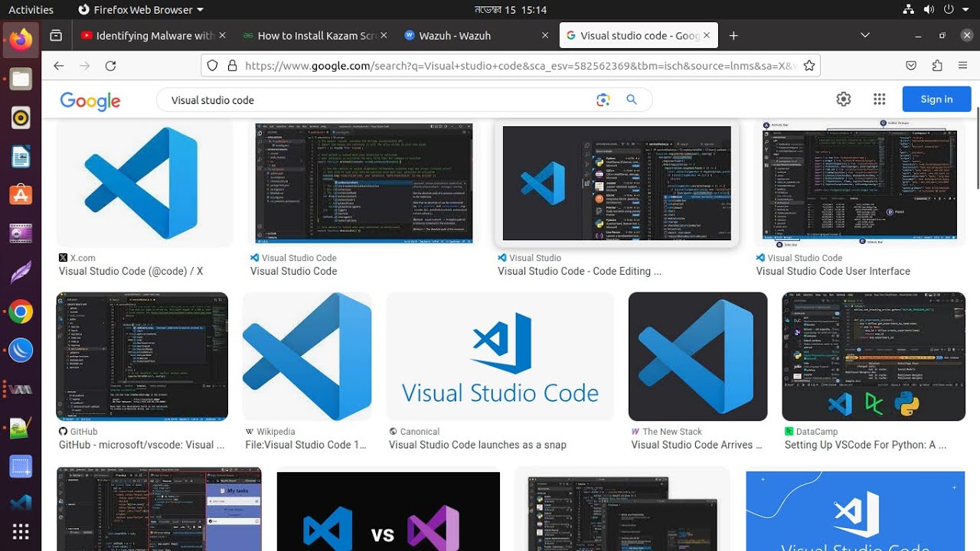The height and width of the screenshot is (551, 980).
Task: Open the File:Visual Studio Code Wikipedia link
Action: (x=306, y=445)
